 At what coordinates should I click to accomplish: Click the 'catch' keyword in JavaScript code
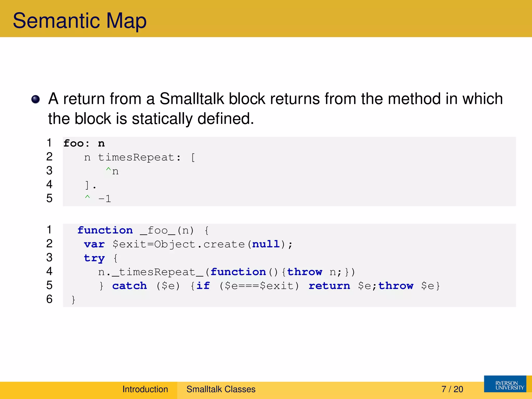coord(129,286)
